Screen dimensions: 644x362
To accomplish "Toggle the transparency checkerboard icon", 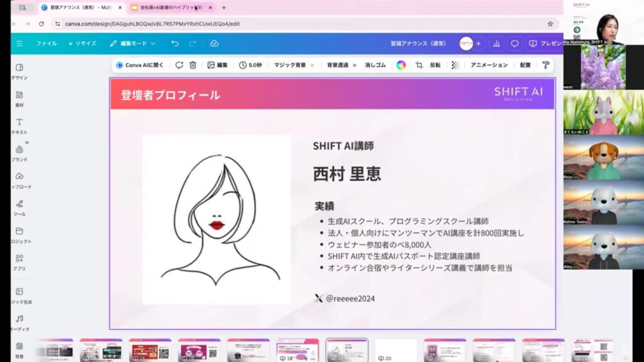I will coord(455,65).
